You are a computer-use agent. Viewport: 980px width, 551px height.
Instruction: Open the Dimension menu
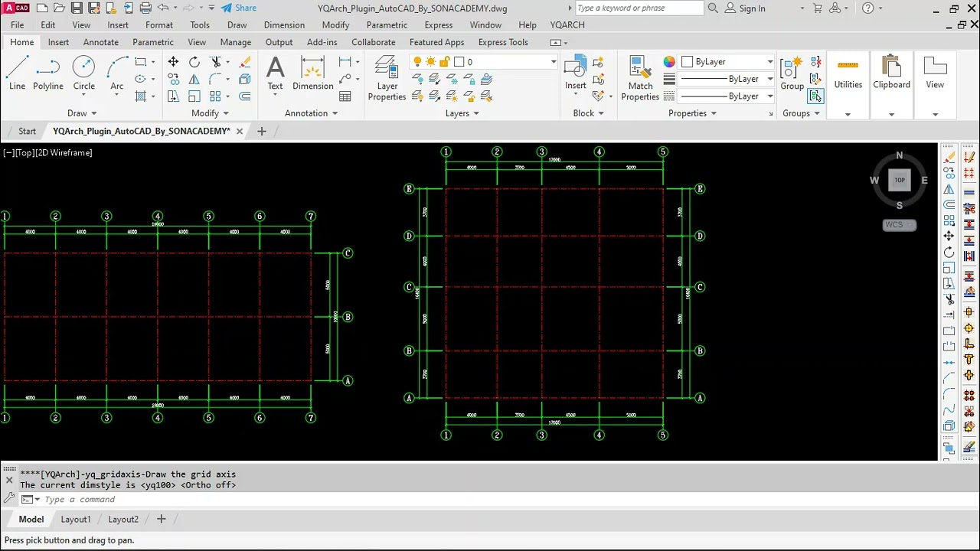click(284, 24)
